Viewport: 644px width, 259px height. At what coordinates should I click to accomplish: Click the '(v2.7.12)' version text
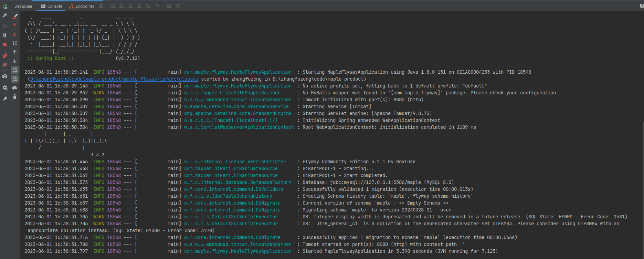(x=128, y=58)
